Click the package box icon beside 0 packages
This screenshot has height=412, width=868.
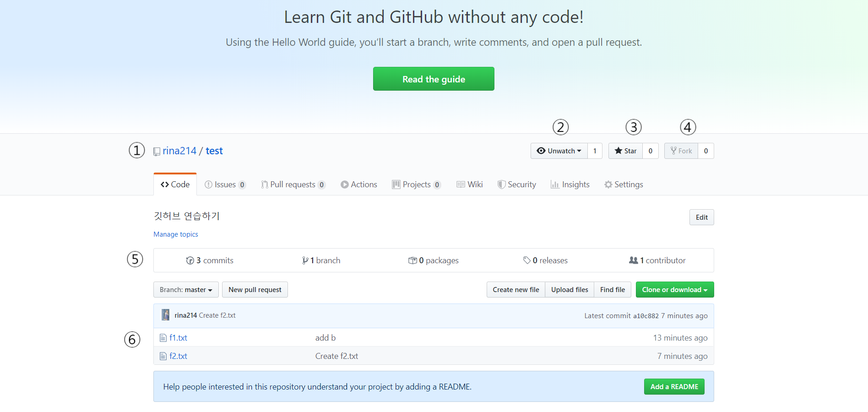point(412,260)
